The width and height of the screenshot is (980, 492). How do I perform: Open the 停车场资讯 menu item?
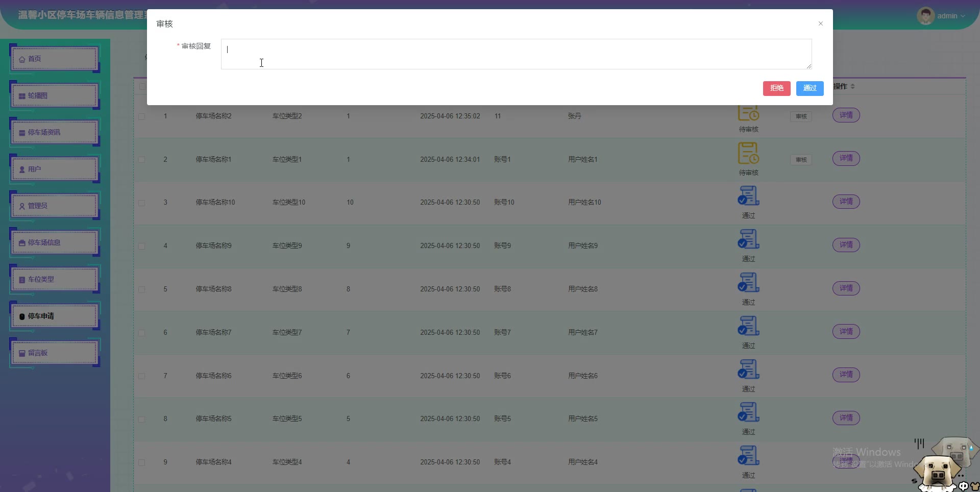tap(55, 133)
